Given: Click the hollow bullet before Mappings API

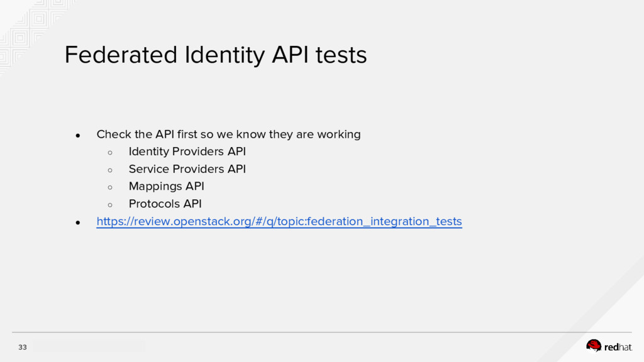Looking at the screenshot, I should [109, 187].
